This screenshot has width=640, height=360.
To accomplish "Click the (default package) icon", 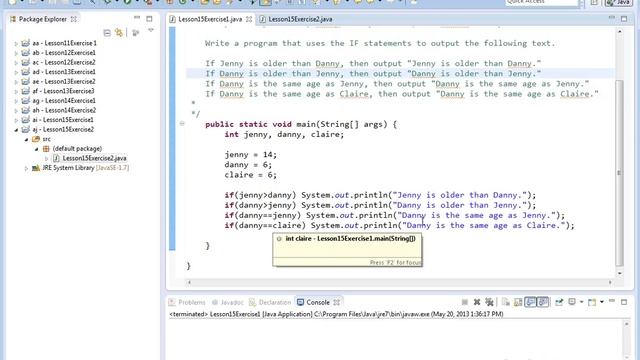I will click(46, 149).
